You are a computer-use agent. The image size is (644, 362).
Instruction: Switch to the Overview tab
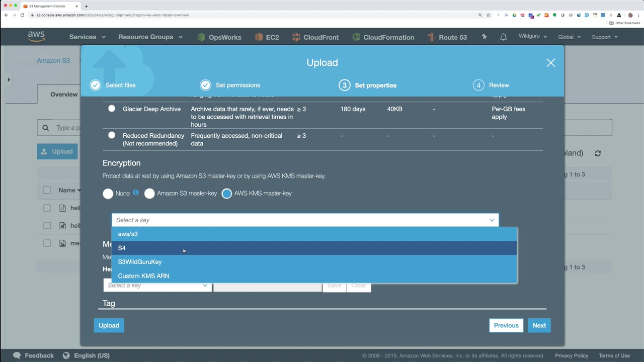(64, 94)
